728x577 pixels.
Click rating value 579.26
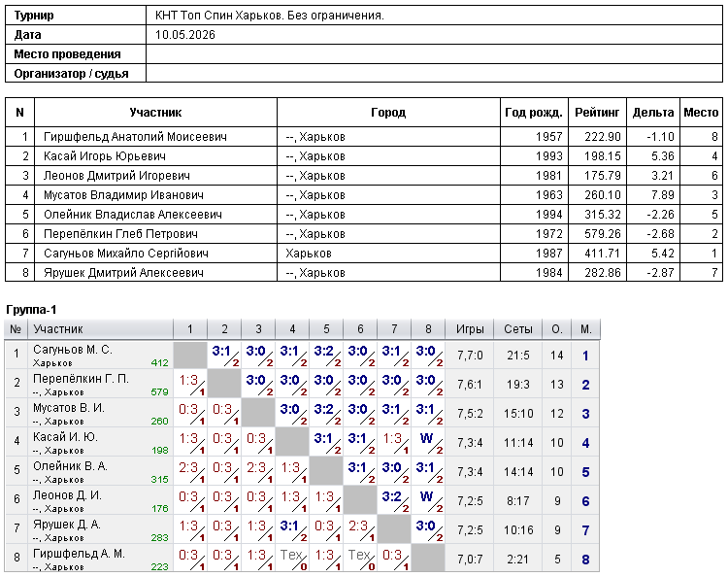603,234
